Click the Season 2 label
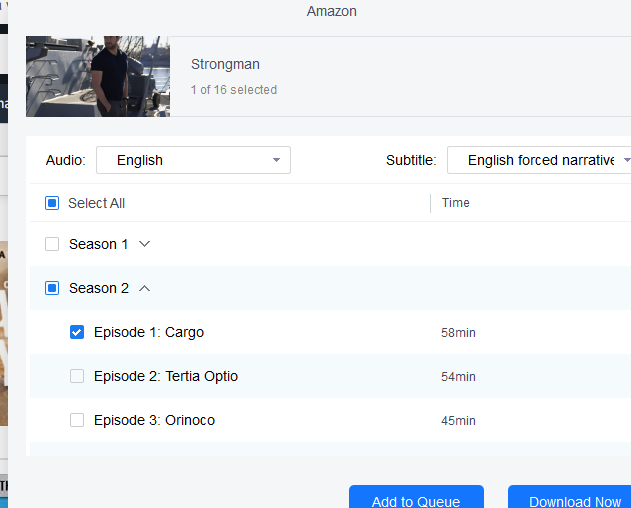Viewport: 631px width, 508px height. click(99, 288)
